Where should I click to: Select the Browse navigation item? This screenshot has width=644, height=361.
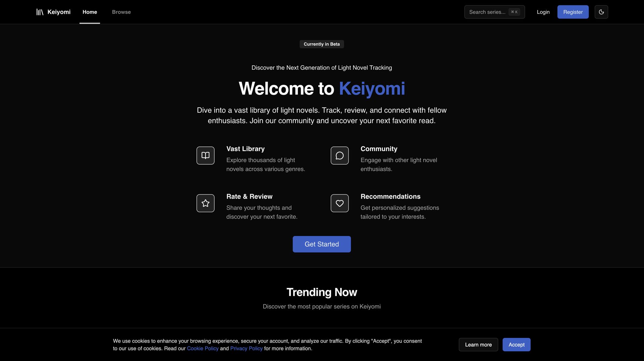121,12
